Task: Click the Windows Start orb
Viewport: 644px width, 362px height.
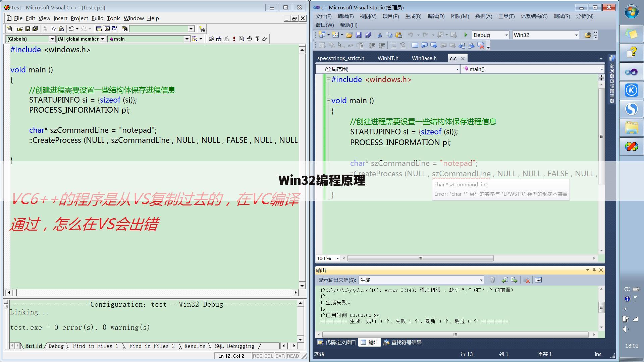Action: [x=632, y=12]
